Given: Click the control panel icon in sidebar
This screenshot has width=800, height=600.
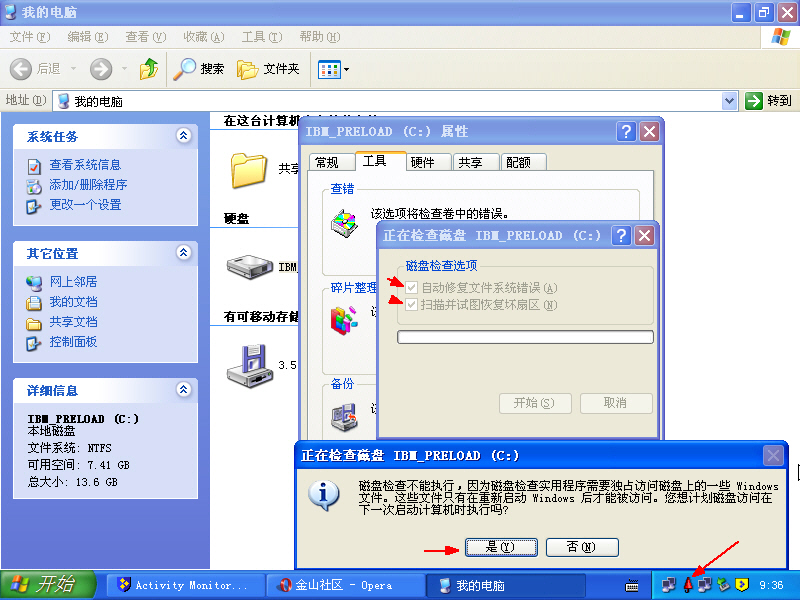Looking at the screenshot, I should pos(34,343).
